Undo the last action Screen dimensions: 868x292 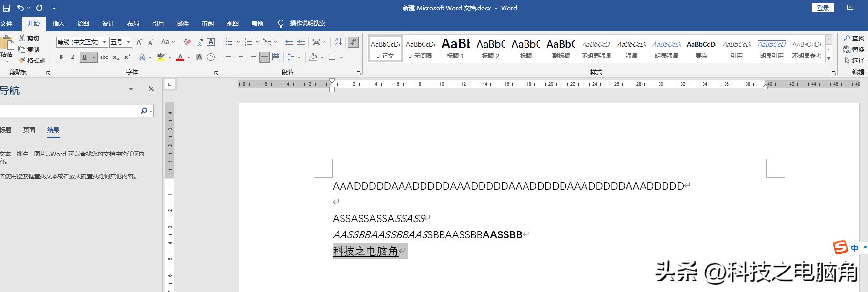pyautogui.click(x=20, y=8)
